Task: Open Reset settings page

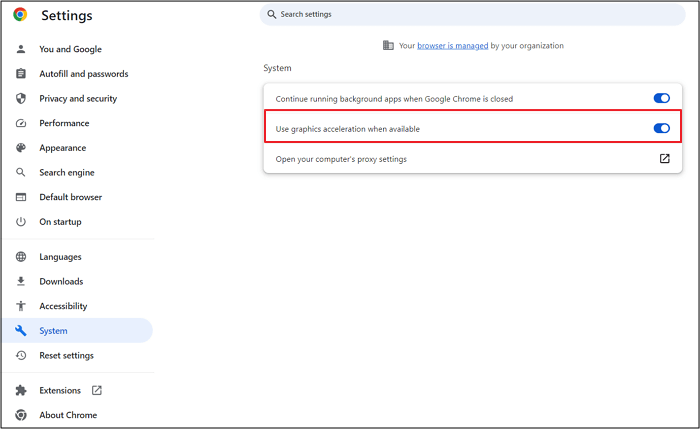Action: pos(66,355)
